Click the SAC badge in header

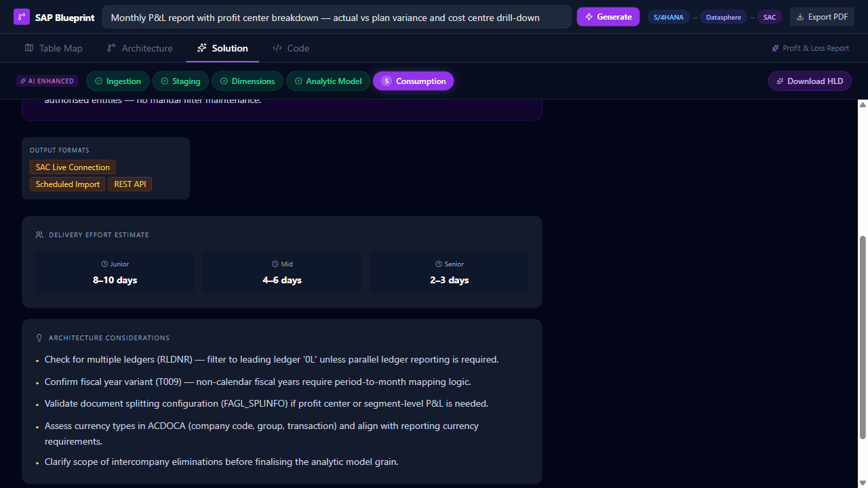point(769,18)
